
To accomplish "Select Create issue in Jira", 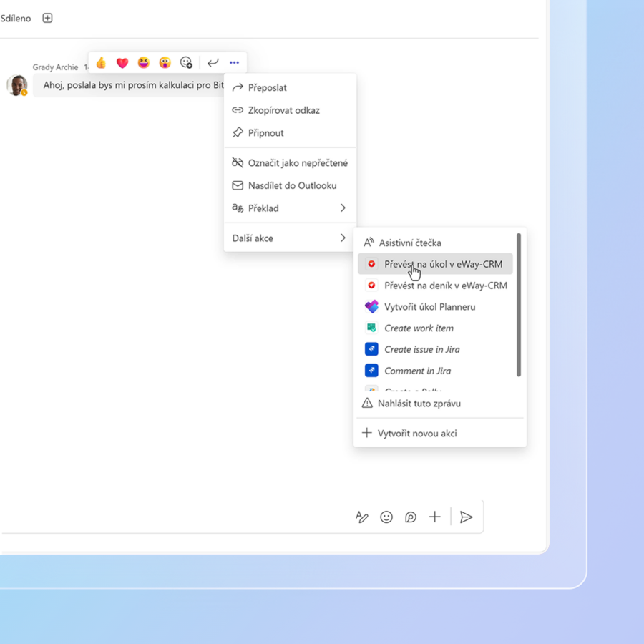I will 435,349.
